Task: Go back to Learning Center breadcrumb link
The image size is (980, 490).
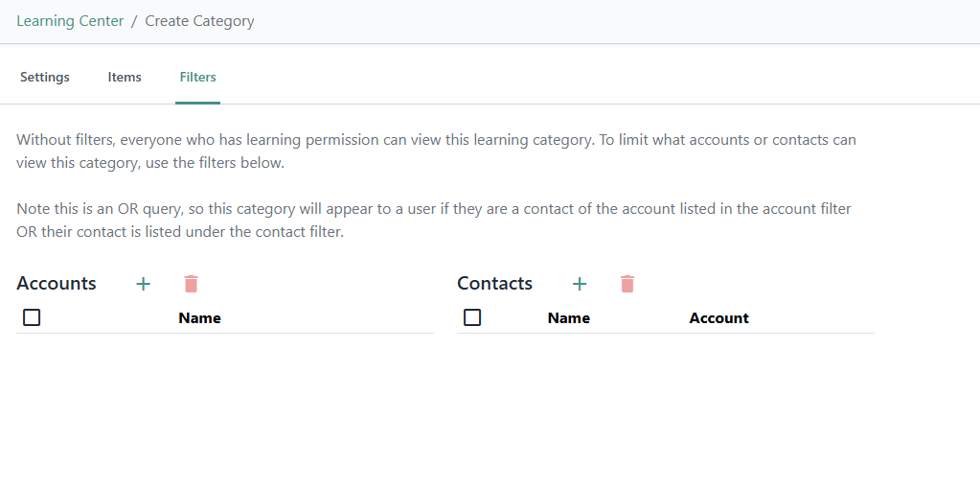Action: click(70, 21)
